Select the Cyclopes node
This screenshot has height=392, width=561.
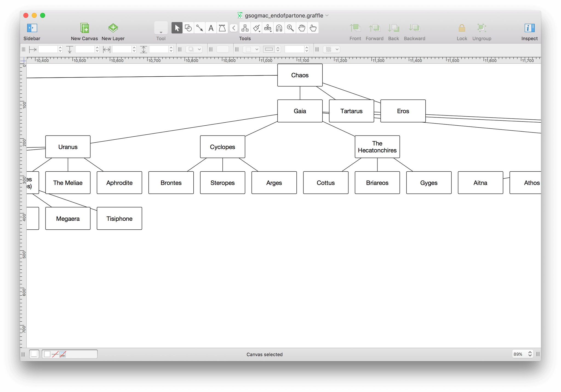222,147
